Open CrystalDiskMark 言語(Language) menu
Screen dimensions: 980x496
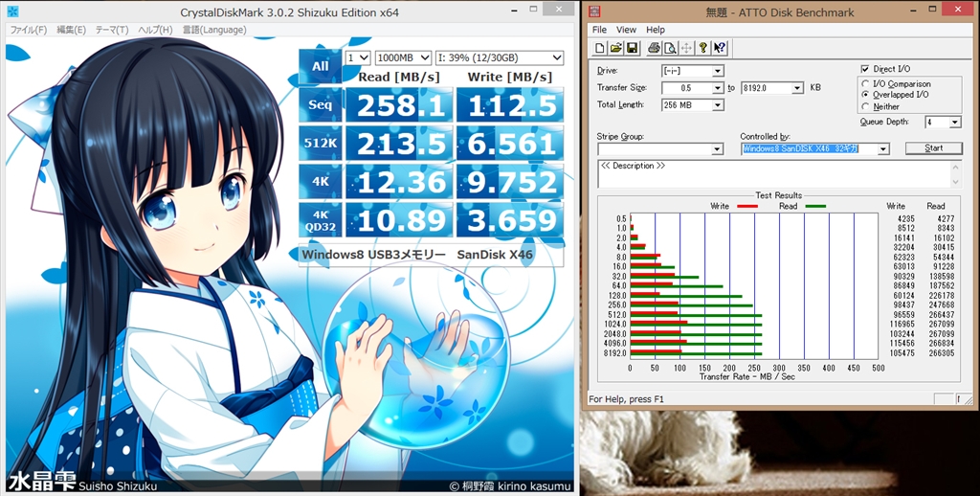coord(213,30)
